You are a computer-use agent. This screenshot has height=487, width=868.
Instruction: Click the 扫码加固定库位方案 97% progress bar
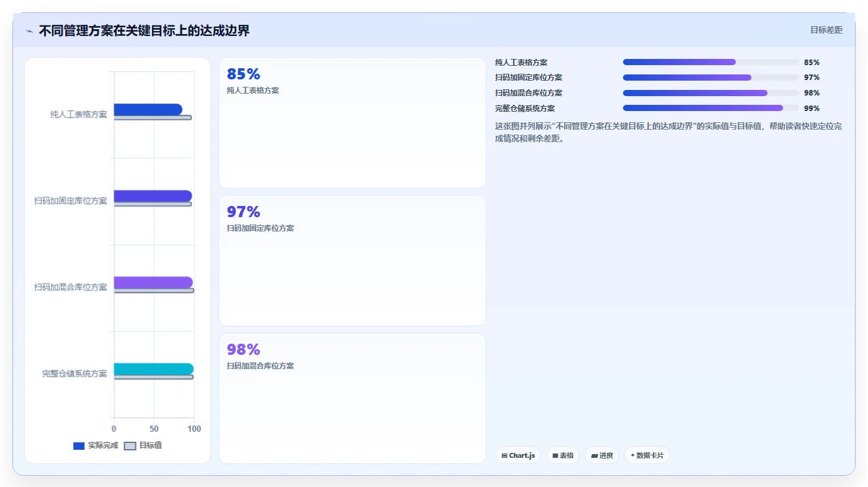click(711, 78)
